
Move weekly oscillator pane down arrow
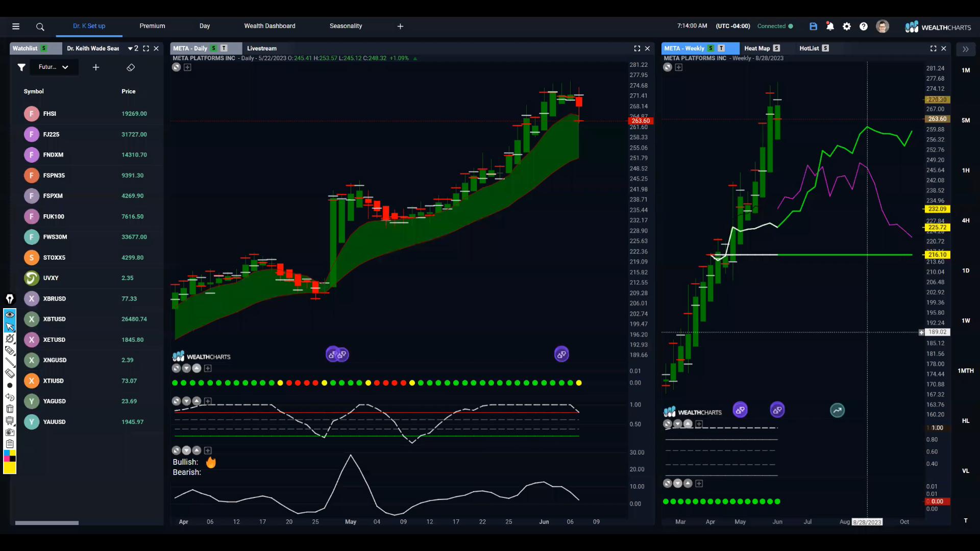[677, 424]
